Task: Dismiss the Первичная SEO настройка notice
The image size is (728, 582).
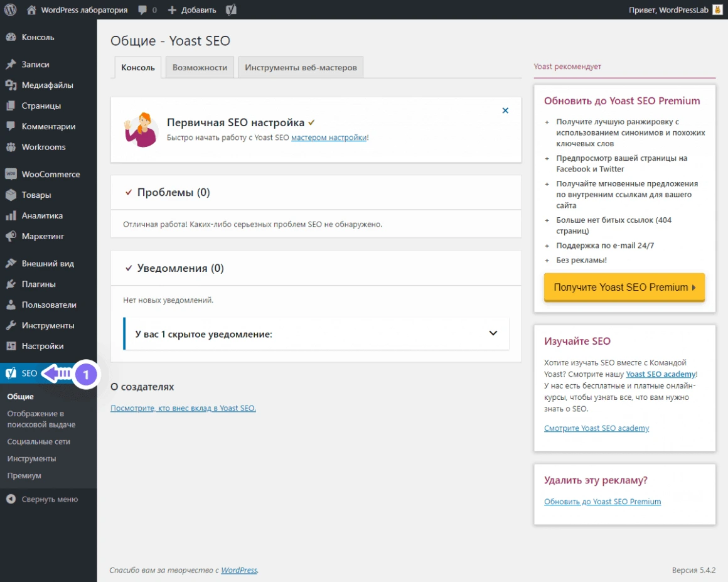Action: click(505, 110)
